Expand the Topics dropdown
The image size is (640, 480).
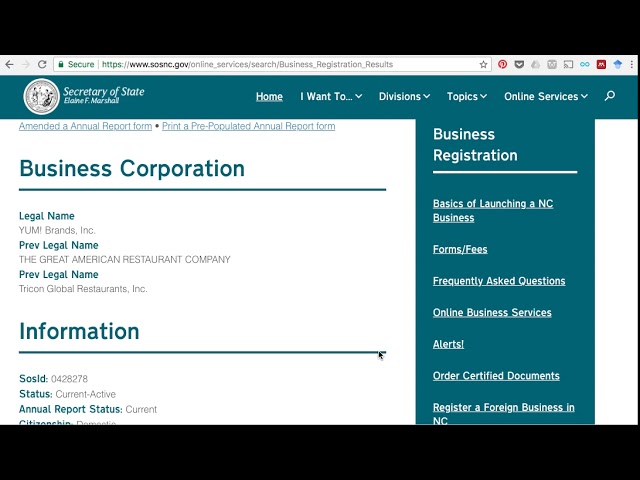(x=467, y=97)
